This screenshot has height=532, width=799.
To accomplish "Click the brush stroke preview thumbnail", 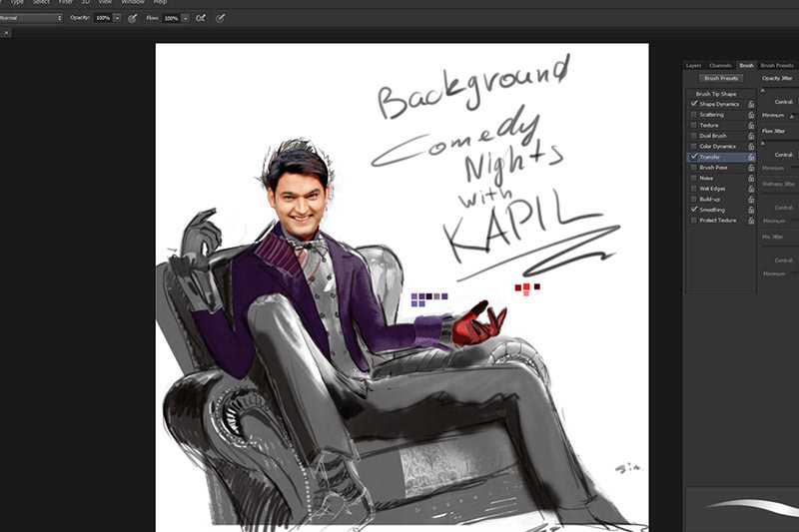I will pyautogui.click(x=742, y=509).
